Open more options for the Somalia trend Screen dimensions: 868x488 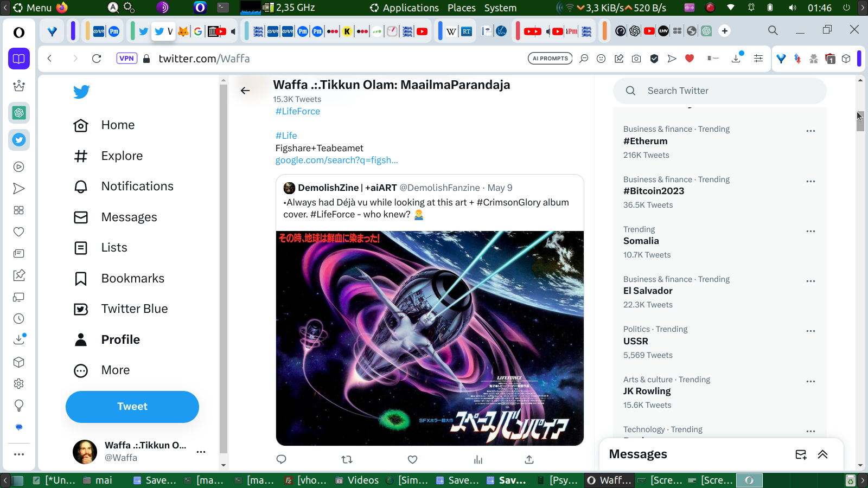(810, 231)
